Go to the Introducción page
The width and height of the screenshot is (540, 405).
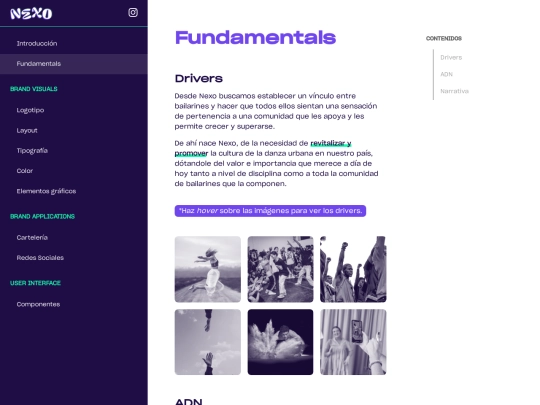(x=37, y=44)
